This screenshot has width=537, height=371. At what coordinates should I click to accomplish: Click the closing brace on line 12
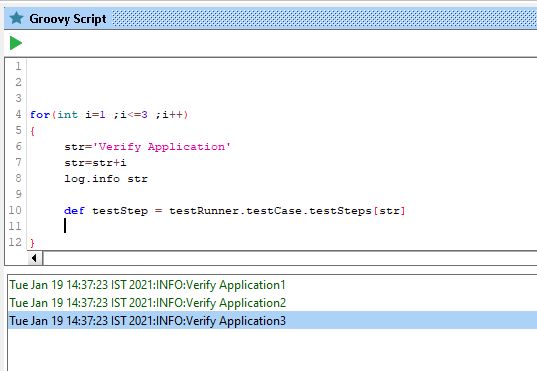(x=32, y=243)
